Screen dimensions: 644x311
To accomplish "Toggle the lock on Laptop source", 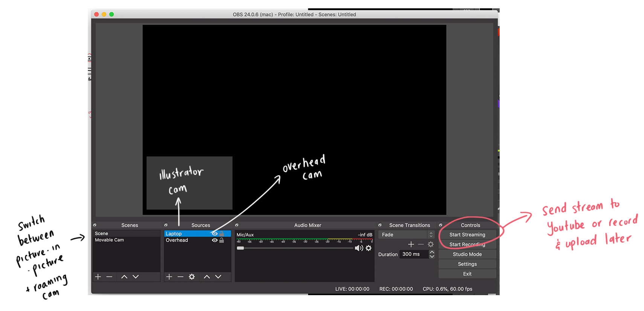I will pos(222,234).
